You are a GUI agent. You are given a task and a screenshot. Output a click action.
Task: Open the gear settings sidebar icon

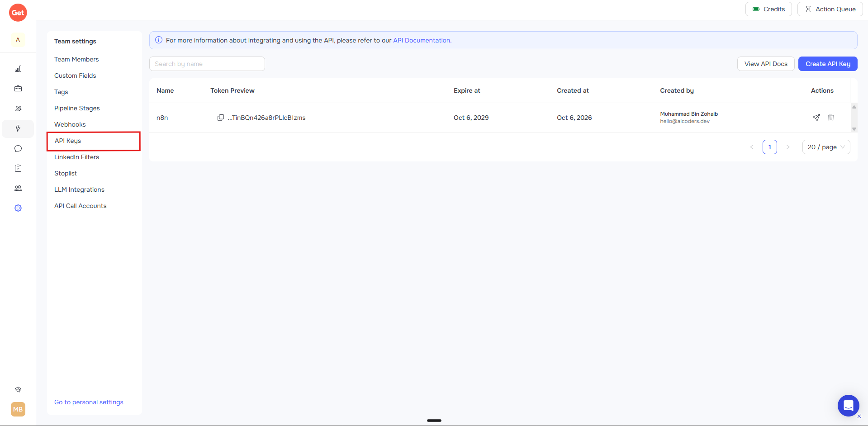pos(18,208)
